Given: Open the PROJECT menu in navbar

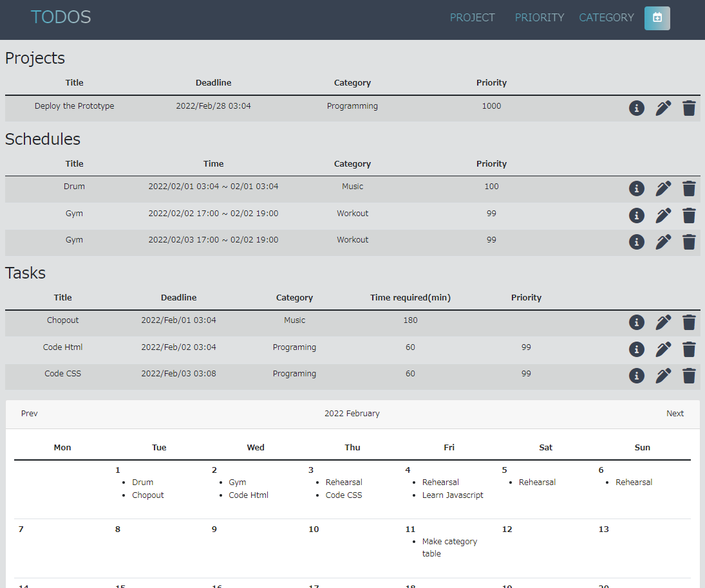Looking at the screenshot, I should (x=472, y=18).
